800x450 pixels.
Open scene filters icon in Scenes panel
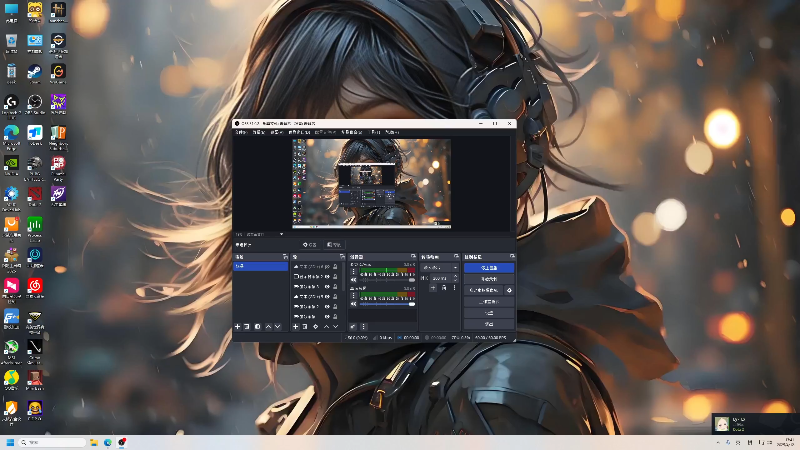coord(258,327)
